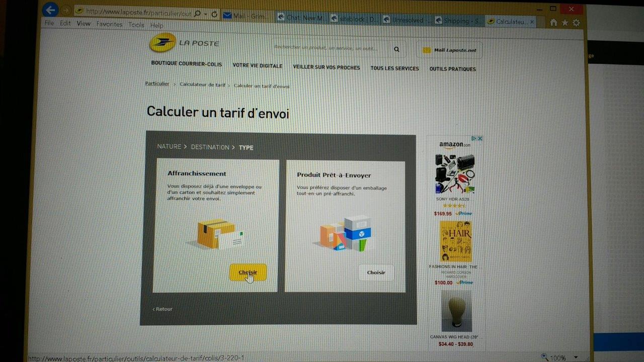Click the Calculer un tarif d'envoi heading

pos(218,112)
